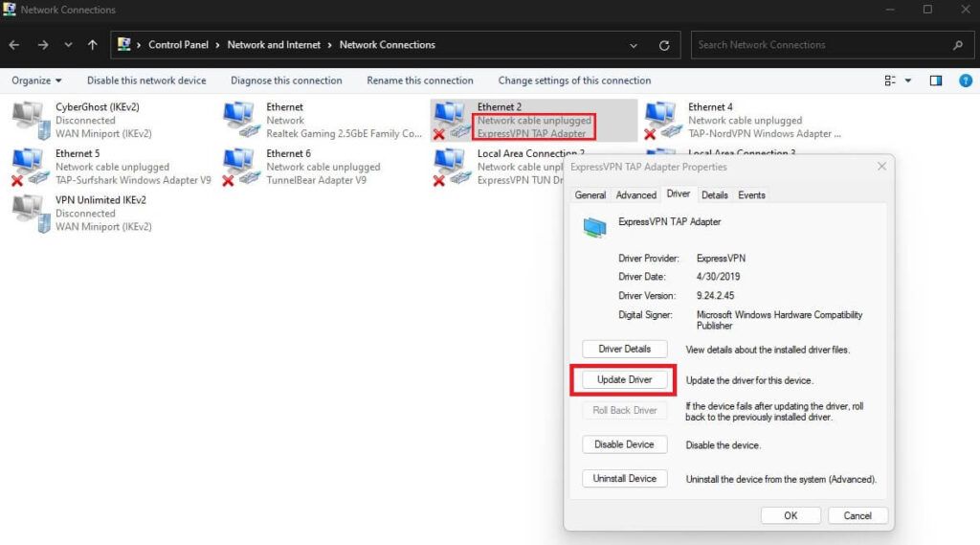This screenshot has width=980, height=545.
Task: Click the Control Panel breadcrumb
Action: pos(178,45)
